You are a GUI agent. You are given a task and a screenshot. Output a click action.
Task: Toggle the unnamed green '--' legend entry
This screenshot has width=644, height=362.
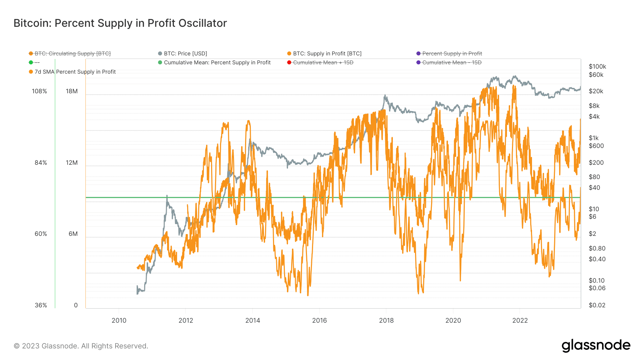pos(34,63)
